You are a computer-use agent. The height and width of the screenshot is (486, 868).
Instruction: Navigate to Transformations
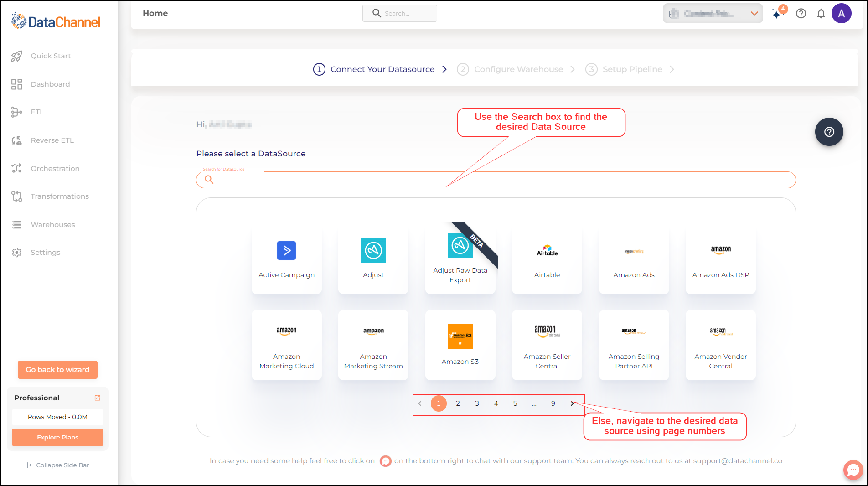tap(59, 196)
